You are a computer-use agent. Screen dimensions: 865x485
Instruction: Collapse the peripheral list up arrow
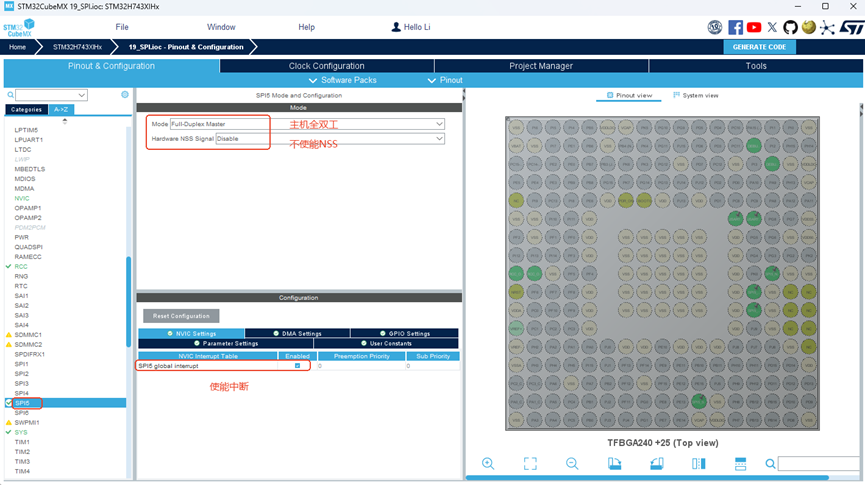point(65,121)
